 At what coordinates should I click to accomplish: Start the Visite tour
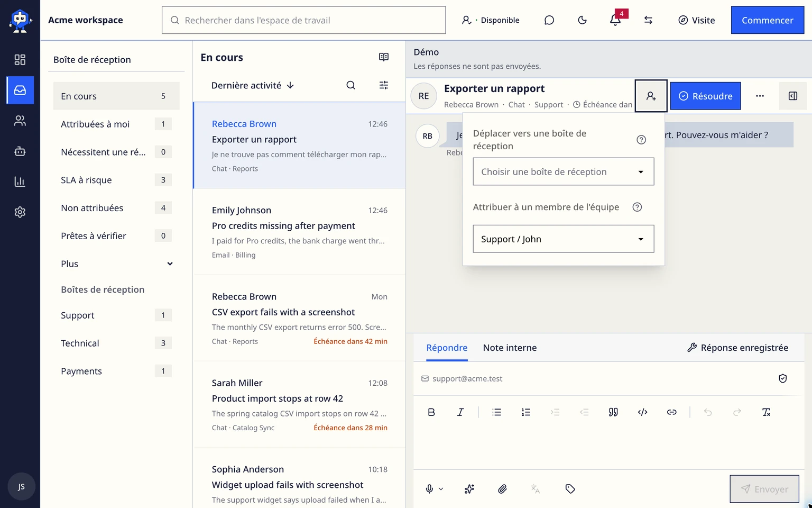tap(696, 20)
